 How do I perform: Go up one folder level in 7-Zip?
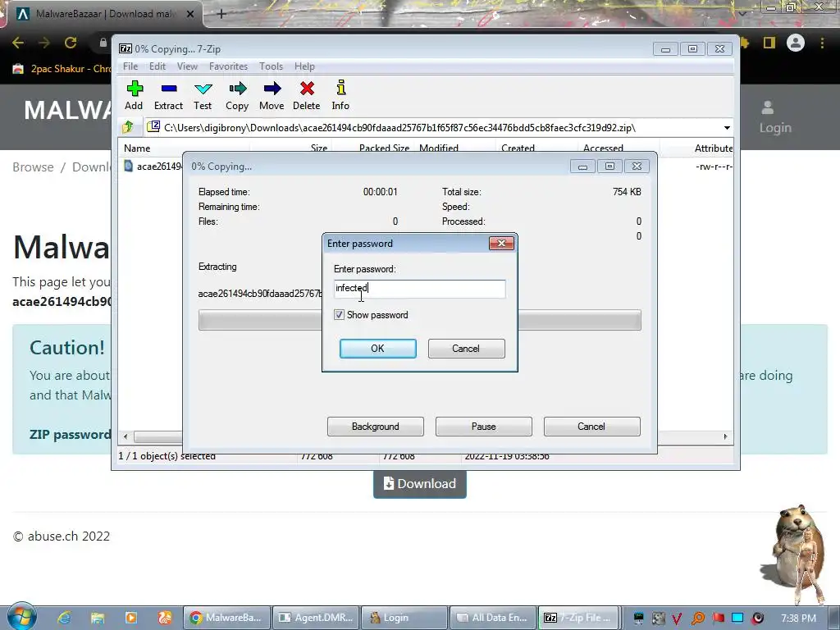(128, 127)
